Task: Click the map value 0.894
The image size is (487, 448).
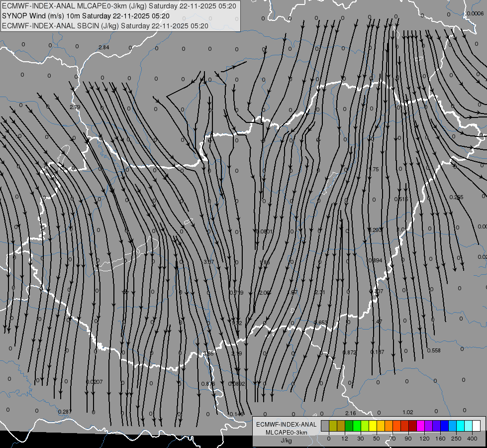Action: pos(375,260)
